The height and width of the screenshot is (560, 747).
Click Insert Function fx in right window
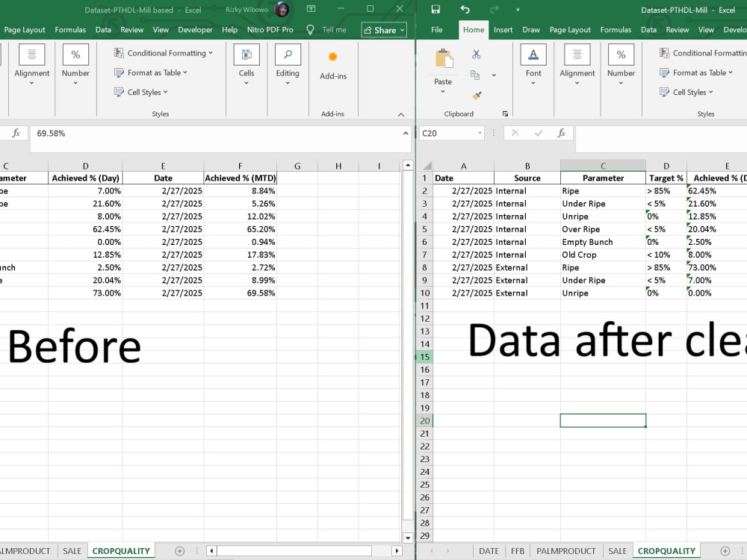coord(561,134)
